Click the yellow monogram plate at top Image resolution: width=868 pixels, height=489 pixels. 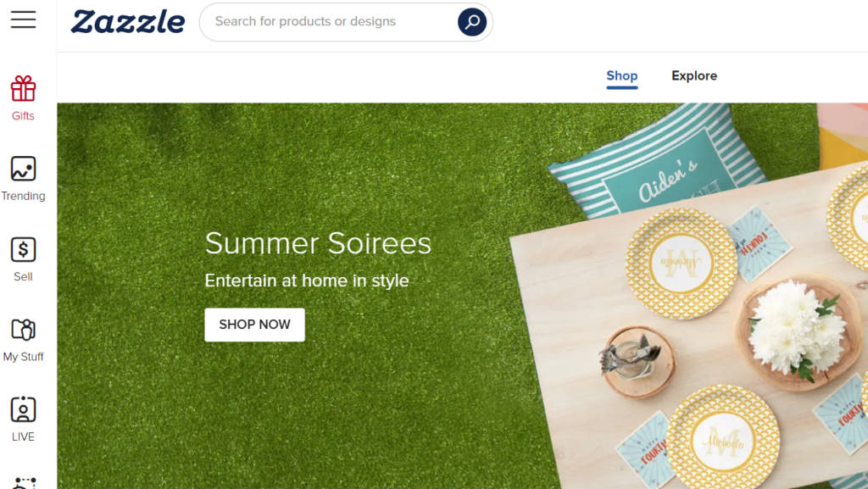coord(682,263)
